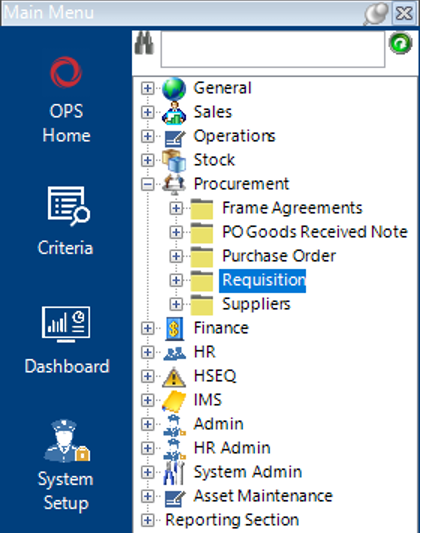Select the Asset Maintenance tree label
This screenshot has width=421, height=535.
263,496
